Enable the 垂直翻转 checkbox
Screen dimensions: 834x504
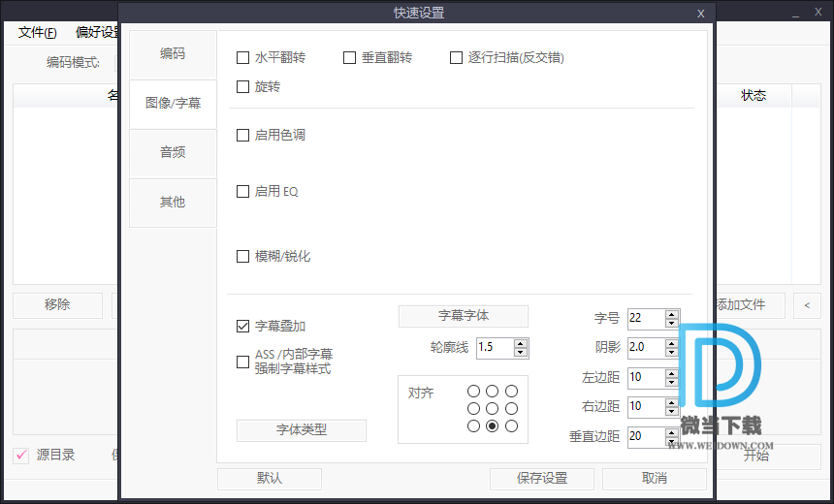pos(349,57)
